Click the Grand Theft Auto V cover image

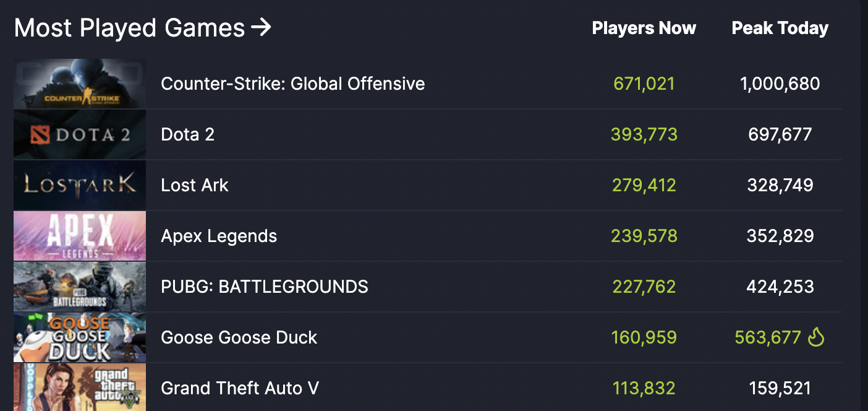[80, 387]
